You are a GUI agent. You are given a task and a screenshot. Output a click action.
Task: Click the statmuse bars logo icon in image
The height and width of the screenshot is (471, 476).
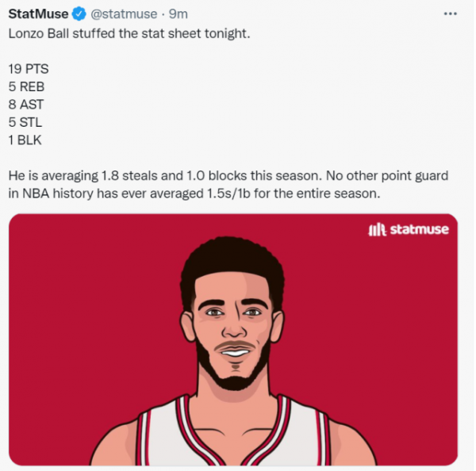(377, 229)
